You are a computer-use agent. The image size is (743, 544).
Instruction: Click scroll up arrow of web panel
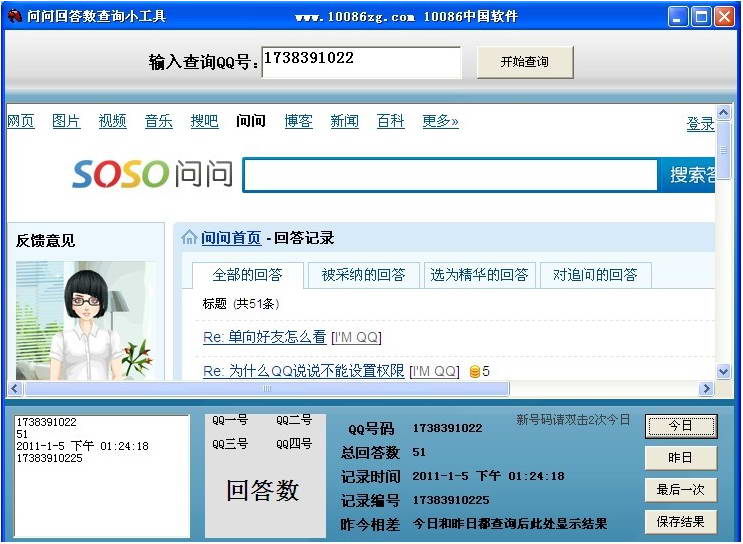point(723,113)
